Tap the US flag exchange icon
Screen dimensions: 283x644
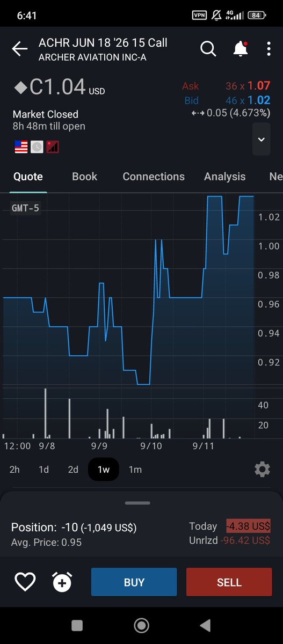[21, 147]
